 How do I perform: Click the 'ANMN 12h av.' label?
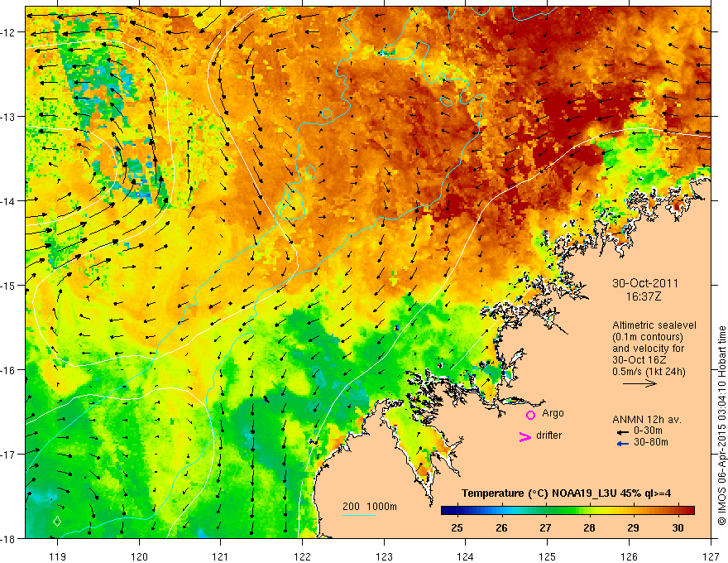[x=647, y=420]
